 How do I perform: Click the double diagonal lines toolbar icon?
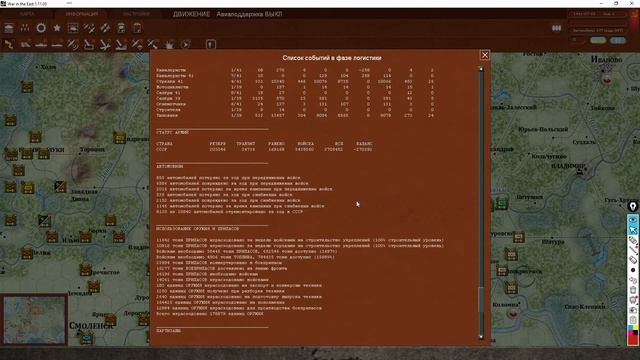(x=89, y=28)
